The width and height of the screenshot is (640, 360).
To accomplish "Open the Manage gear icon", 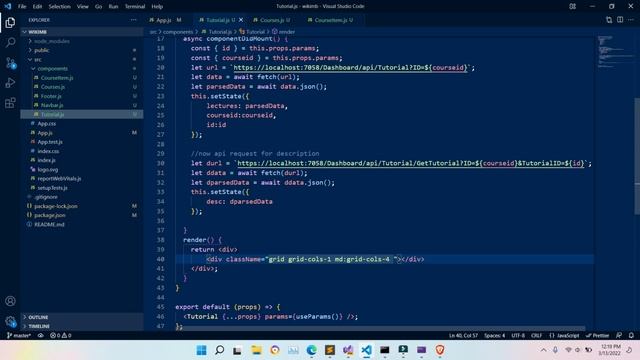I will [x=10, y=321].
